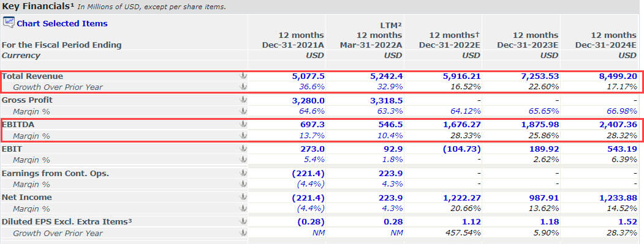Image resolution: width=644 pixels, height=244 pixels.
Task: Open Total Revenue value 5,077.5
Action: point(308,76)
